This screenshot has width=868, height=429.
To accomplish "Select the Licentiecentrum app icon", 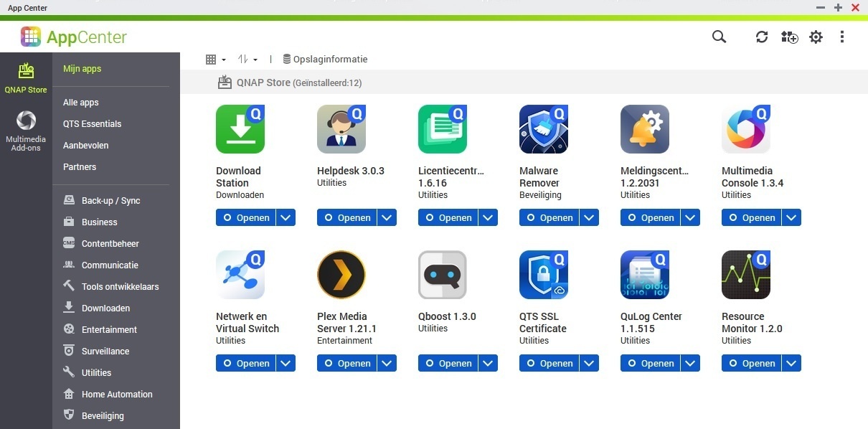I will pos(443,129).
